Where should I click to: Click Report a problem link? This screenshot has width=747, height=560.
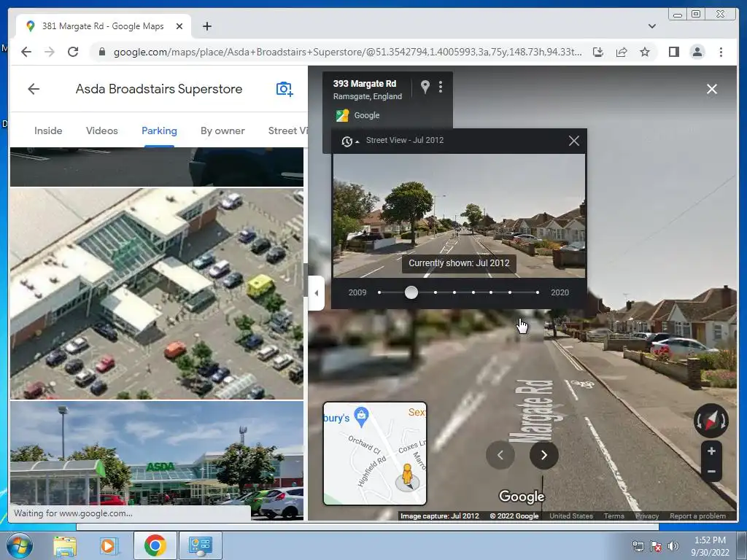point(697,516)
